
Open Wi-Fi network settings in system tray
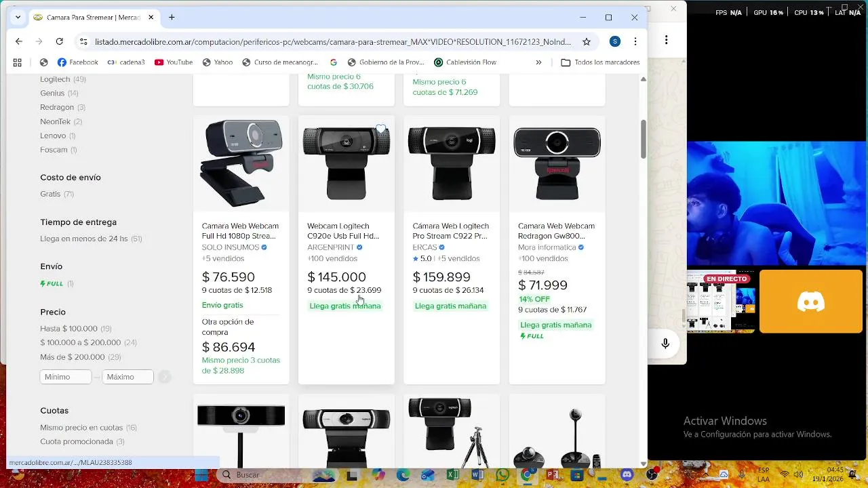pos(785,474)
